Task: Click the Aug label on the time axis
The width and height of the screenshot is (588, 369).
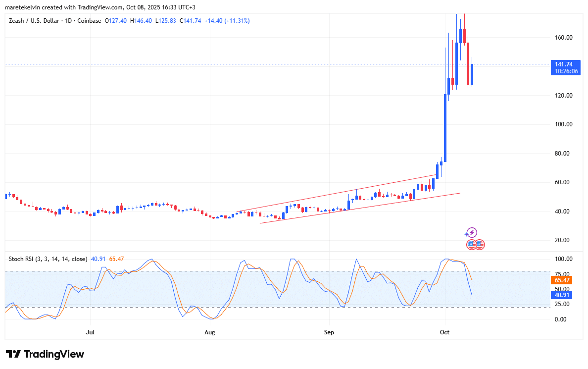Action: point(210,332)
